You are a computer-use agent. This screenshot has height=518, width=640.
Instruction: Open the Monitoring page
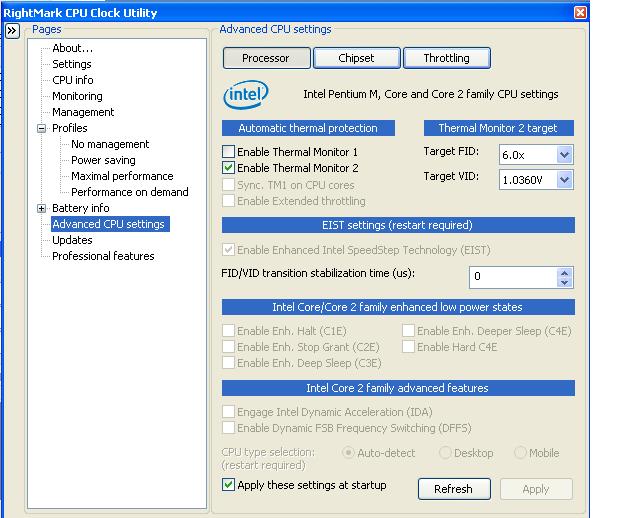click(x=77, y=96)
